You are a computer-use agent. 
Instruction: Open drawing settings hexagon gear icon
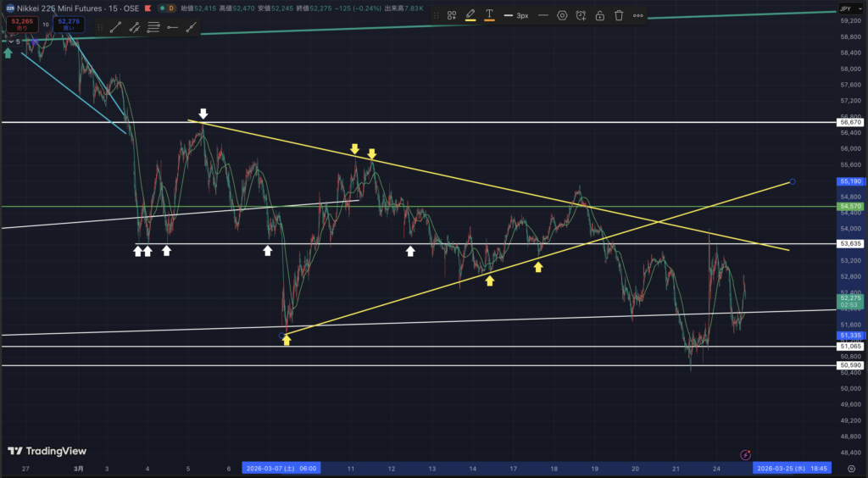pyautogui.click(x=561, y=15)
